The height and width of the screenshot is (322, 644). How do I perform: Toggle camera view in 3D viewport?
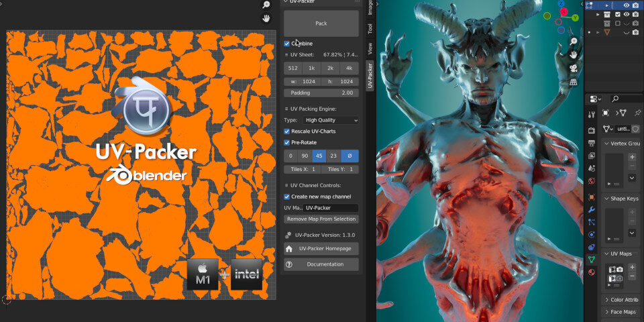click(x=574, y=68)
